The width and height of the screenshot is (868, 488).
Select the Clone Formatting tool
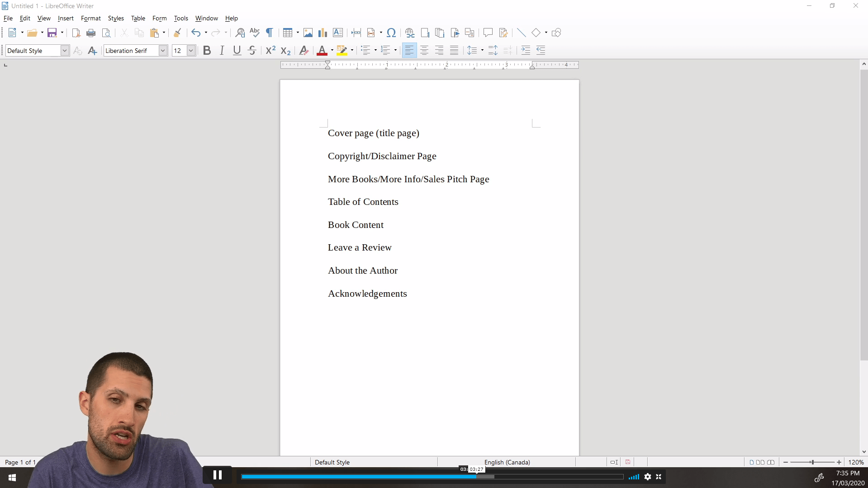coord(177,33)
